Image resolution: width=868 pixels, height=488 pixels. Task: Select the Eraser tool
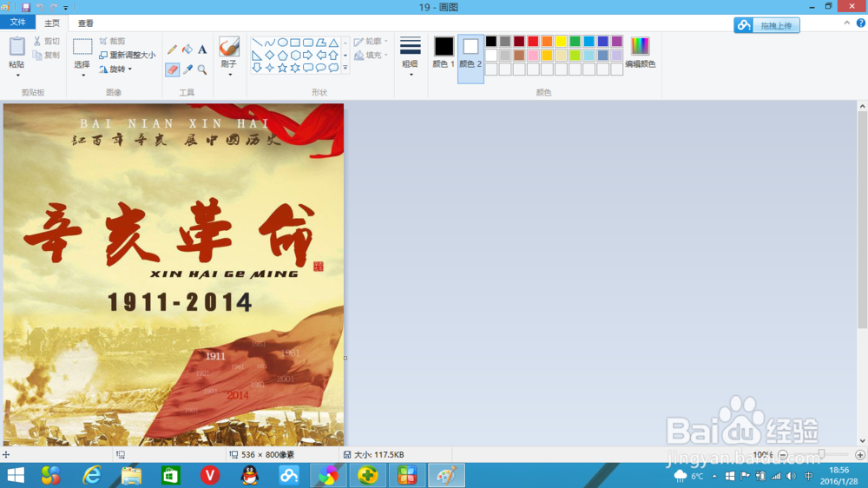pyautogui.click(x=172, y=69)
